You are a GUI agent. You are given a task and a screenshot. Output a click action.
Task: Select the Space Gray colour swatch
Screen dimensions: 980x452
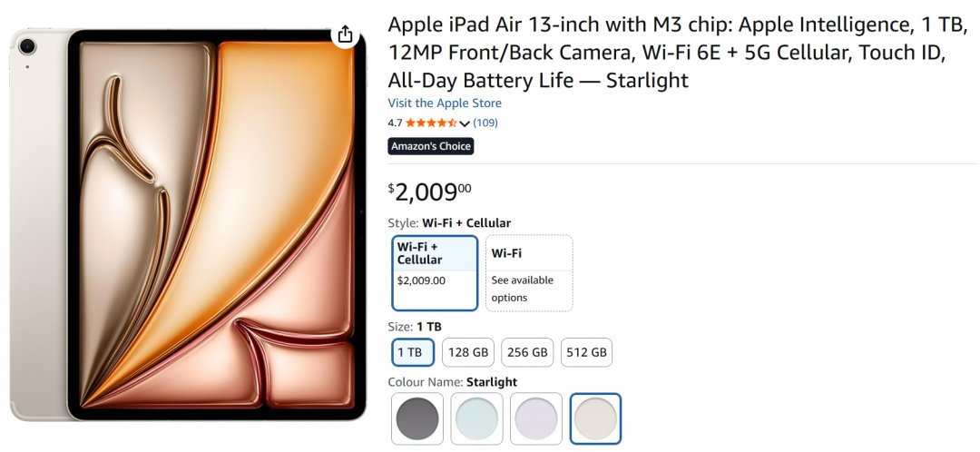pyautogui.click(x=417, y=418)
